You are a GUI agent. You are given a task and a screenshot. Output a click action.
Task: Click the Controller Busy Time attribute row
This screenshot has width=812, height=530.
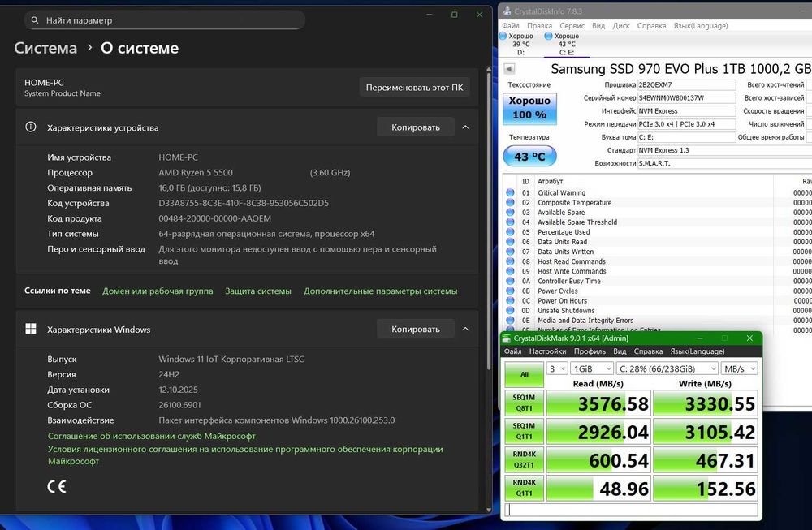click(x=658, y=281)
